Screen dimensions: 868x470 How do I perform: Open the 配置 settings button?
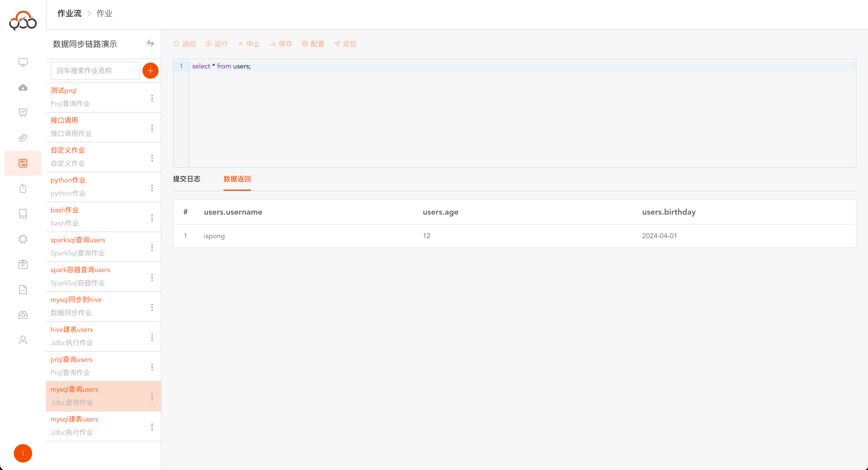[313, 44]
